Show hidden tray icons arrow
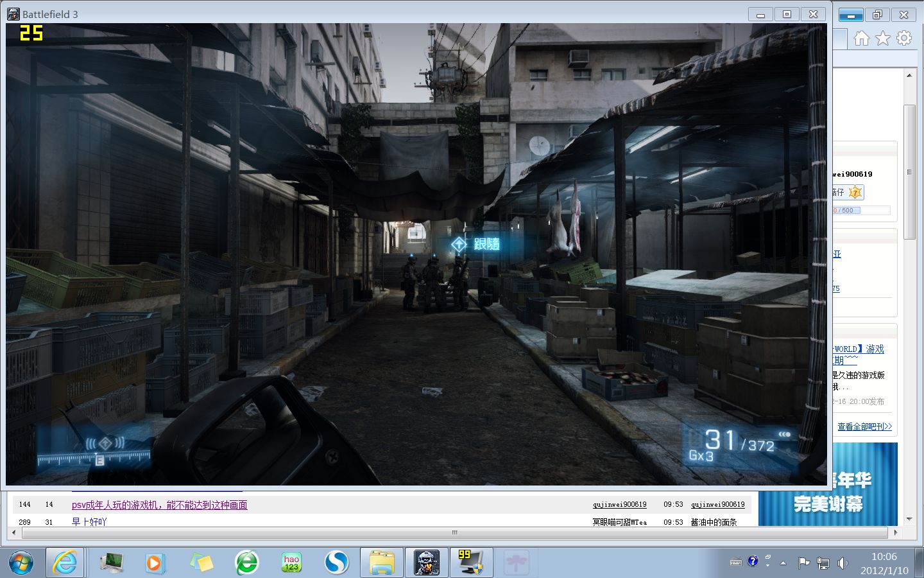This screenshot has height=578, width=924. (x=783, y=563)
